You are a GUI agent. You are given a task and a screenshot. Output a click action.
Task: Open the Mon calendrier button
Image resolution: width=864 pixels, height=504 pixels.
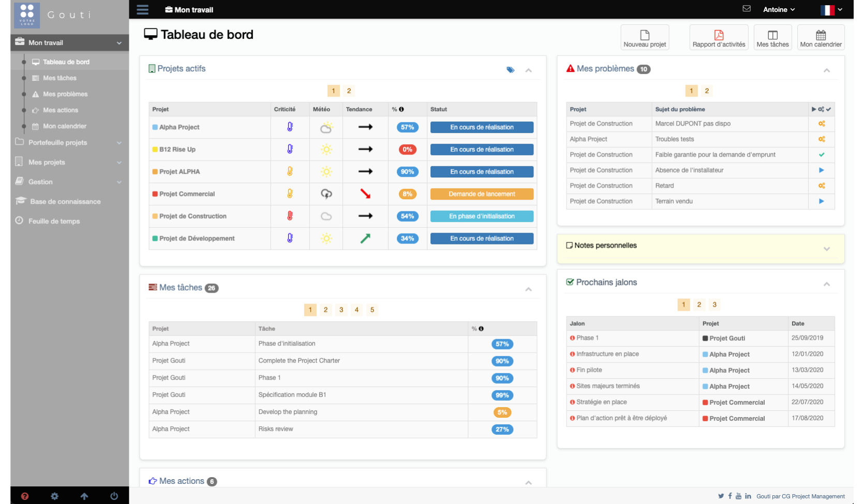(821, 38)
